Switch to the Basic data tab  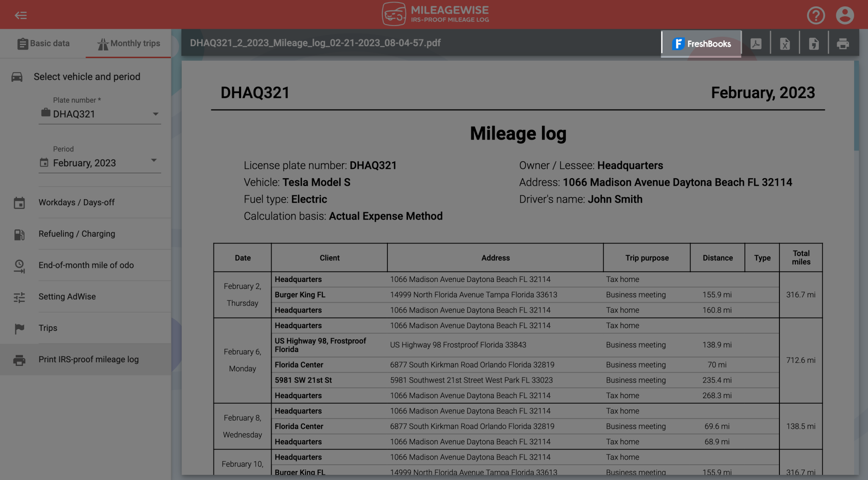(43, 43)
